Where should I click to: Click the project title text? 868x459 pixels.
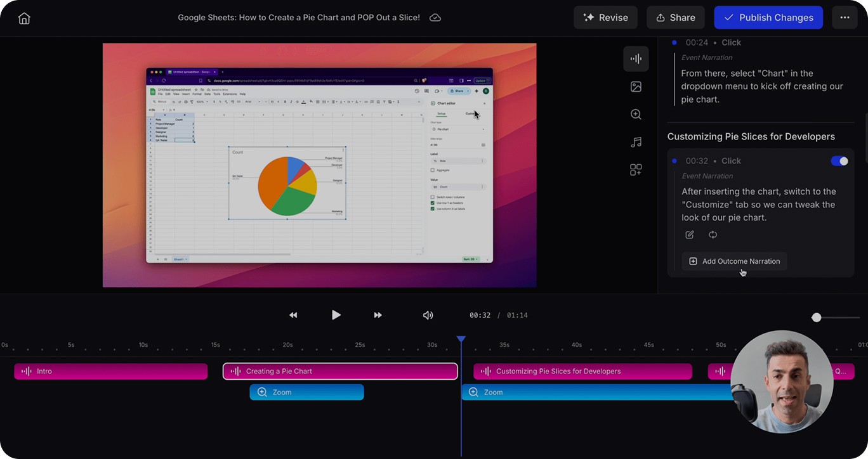(299, 18)
